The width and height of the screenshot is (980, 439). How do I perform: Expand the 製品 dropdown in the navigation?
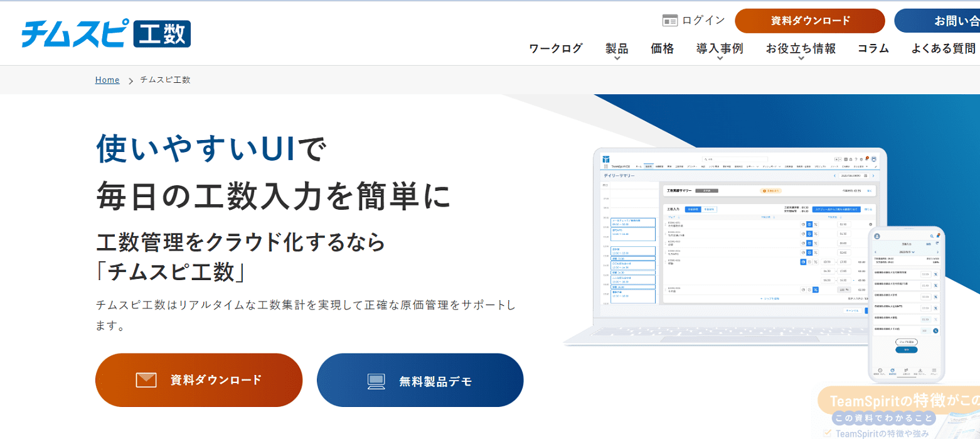(616, 48)
